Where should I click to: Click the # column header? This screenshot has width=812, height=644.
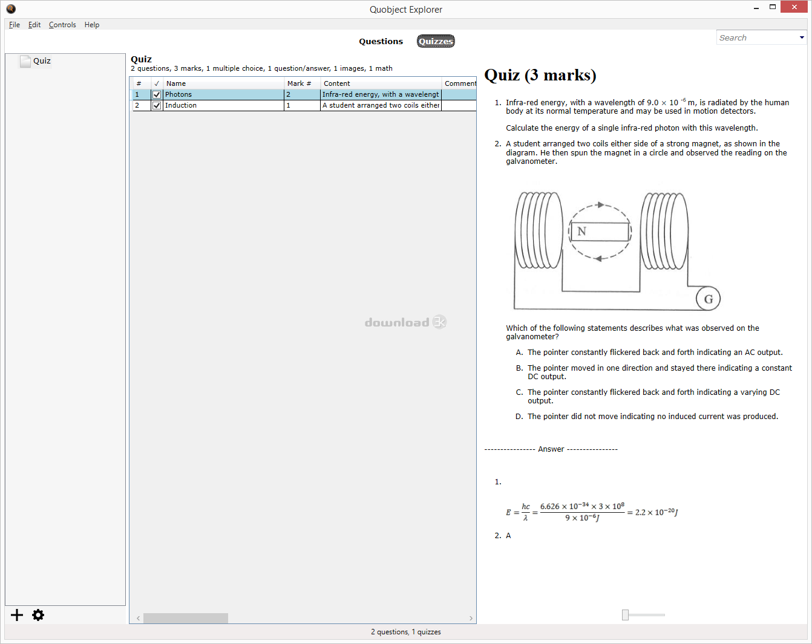pos(142,83)
